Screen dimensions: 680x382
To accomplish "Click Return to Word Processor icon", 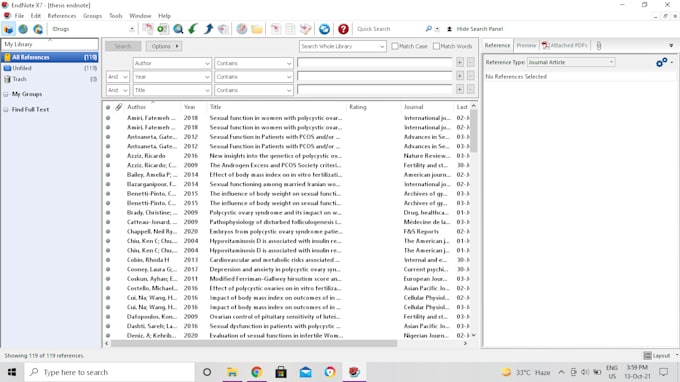I will click(305, 29).
